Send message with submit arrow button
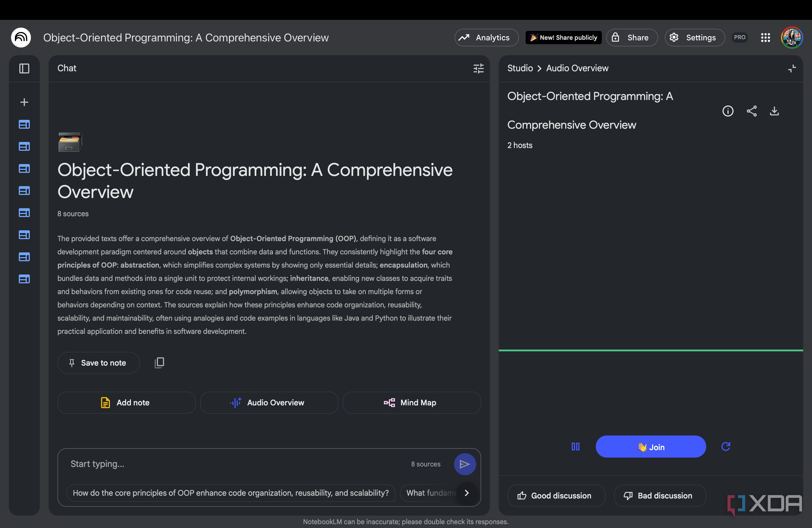Viewport: 812px width, 528px height. coord(465,464)
